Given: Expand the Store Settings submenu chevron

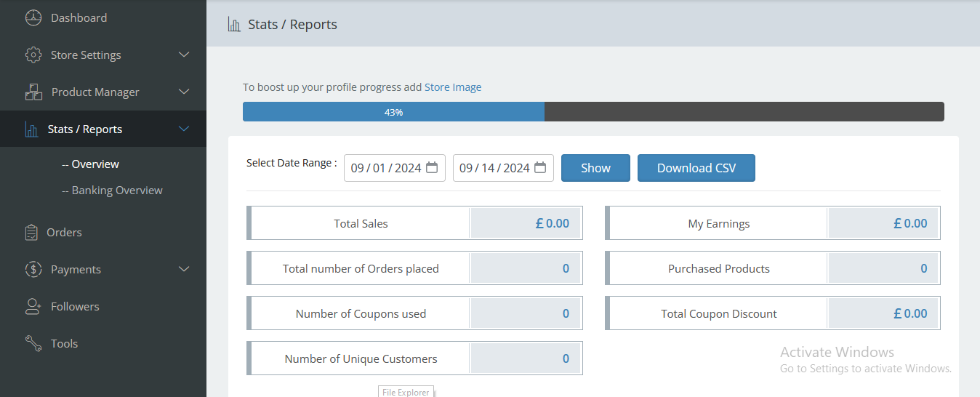Looking at the screenshot, I should pyautogui.click(x=184, y=55).
